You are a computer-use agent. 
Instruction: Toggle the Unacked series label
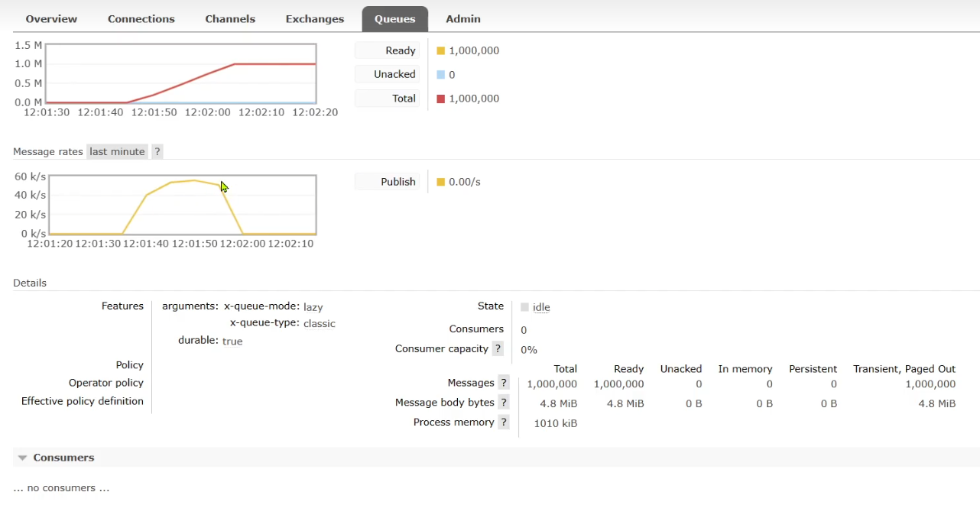click(388, 74)
